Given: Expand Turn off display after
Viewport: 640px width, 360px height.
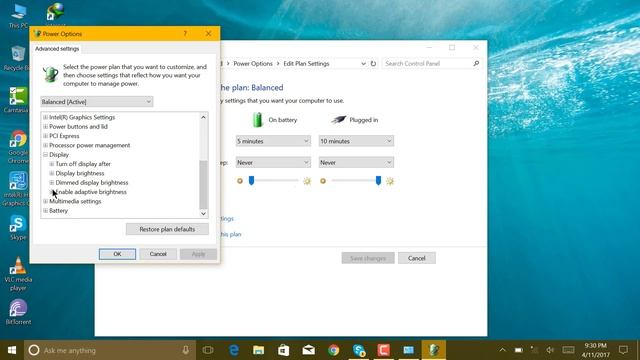Looking at the screenshot, I should coord(52,164).
